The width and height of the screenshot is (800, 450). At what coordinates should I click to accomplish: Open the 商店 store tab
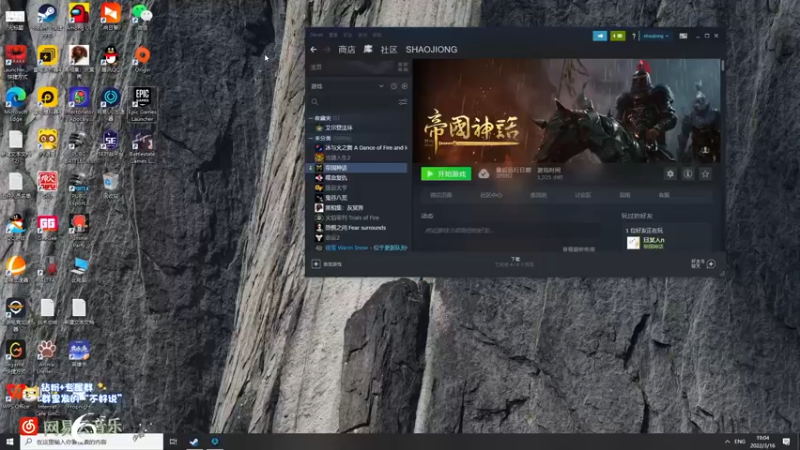tap(346, 49)
